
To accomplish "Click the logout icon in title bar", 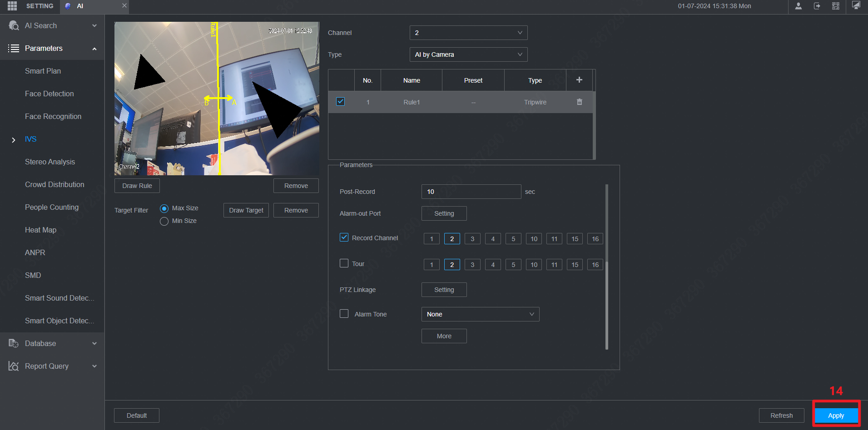I will (817, 6).
